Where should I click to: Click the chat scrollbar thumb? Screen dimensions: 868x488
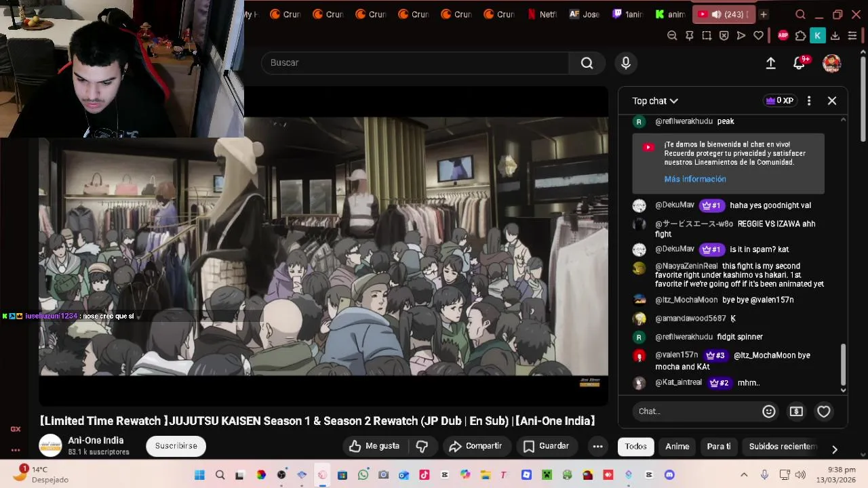844,364
